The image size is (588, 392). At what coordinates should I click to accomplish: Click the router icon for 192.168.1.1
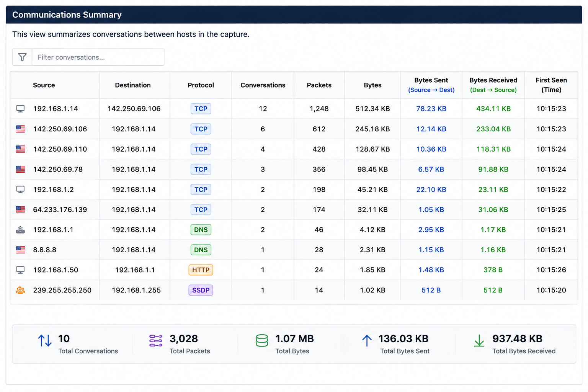click(20, 230)
